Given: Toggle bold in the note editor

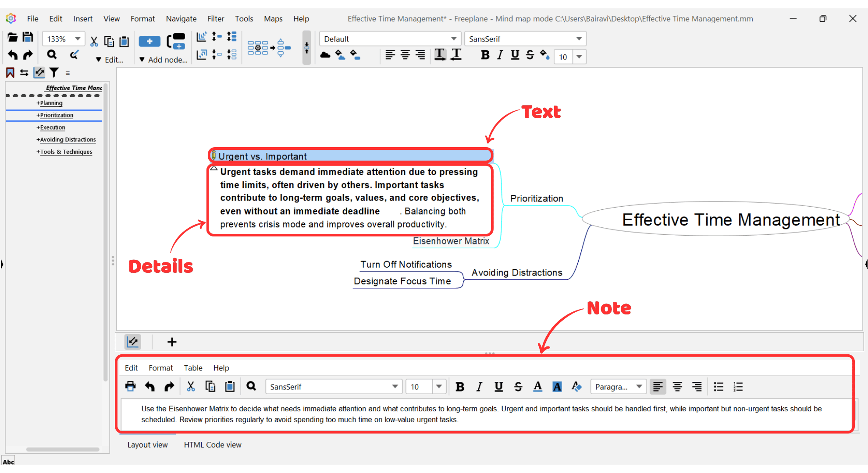Looking at the screenshot, I should 460,387.
